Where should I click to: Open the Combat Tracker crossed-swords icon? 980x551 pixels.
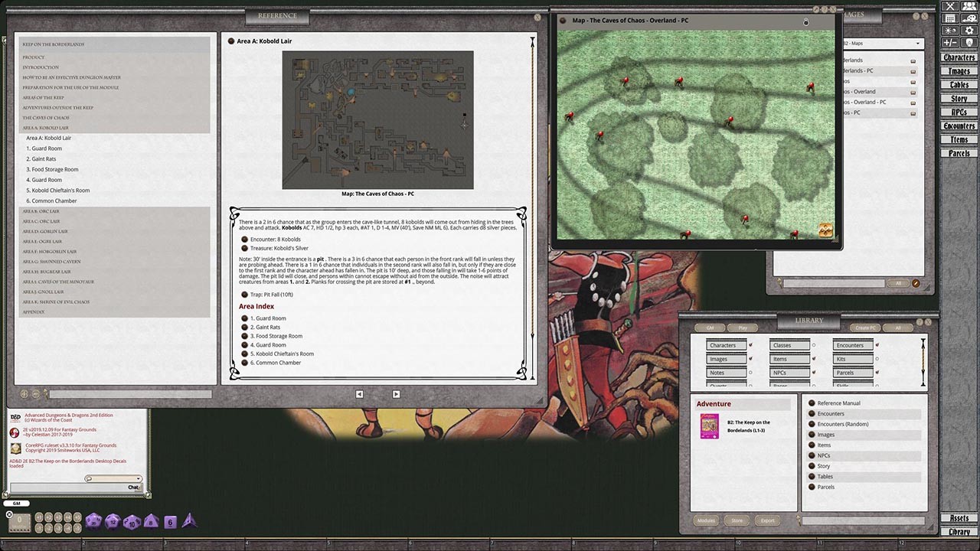coord(950,7)
